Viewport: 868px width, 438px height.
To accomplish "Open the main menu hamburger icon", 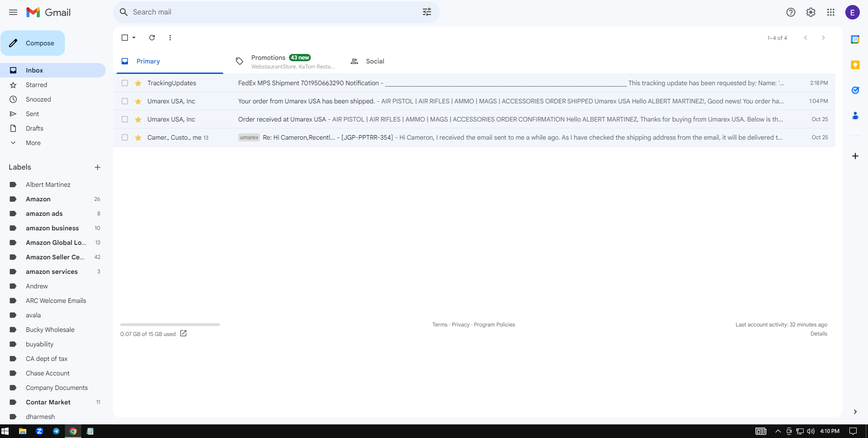I will (13, 12).
